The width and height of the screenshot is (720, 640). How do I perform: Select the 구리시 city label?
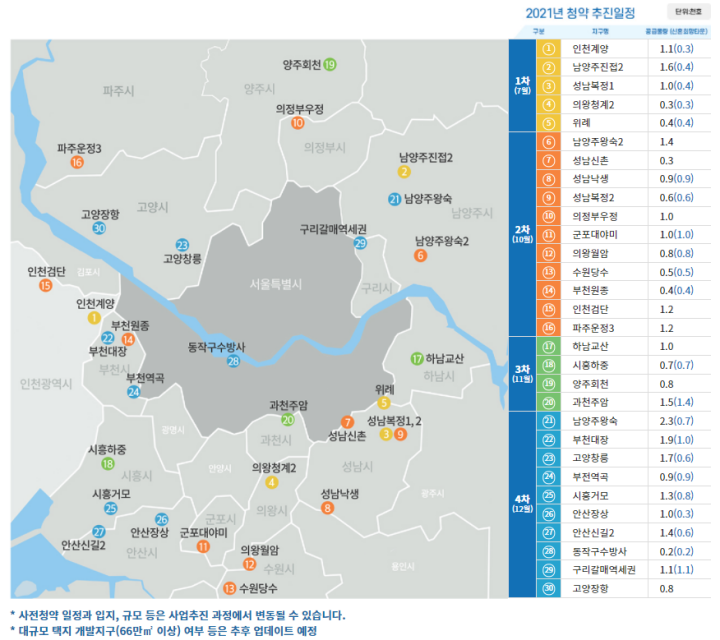(x=377, y=288)
